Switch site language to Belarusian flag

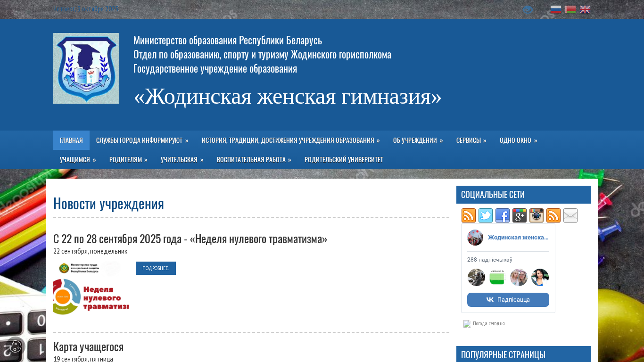point(570,9)
